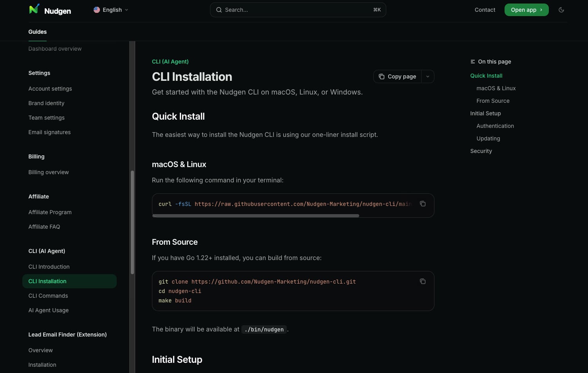
Task: Click the From Source heading
Action: pos(175,242)
